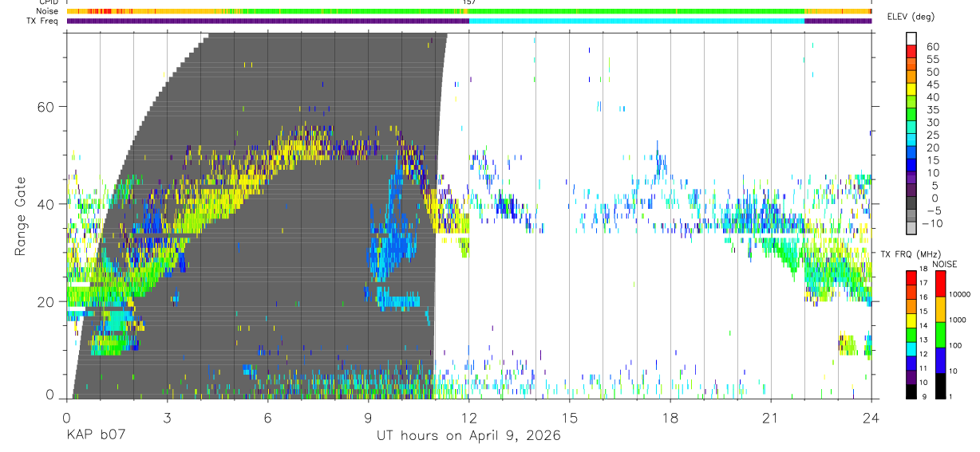Viewport: 980px width, 452px height.
Task: Select the 'ELEV (deg)' legend heading
Action: pos(912,17)
